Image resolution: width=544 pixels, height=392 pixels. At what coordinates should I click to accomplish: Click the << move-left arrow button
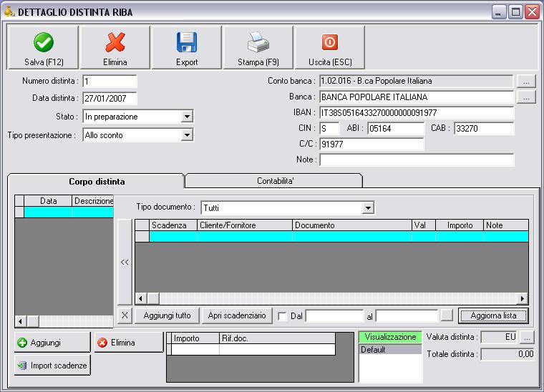(x=125, y=262)
